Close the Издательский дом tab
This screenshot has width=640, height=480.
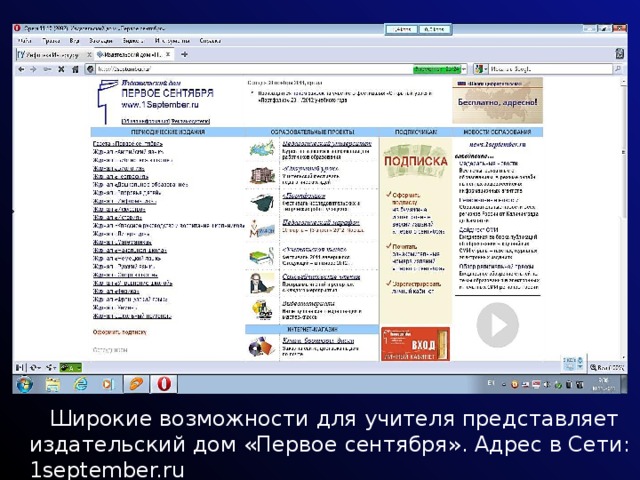(168, 54)
